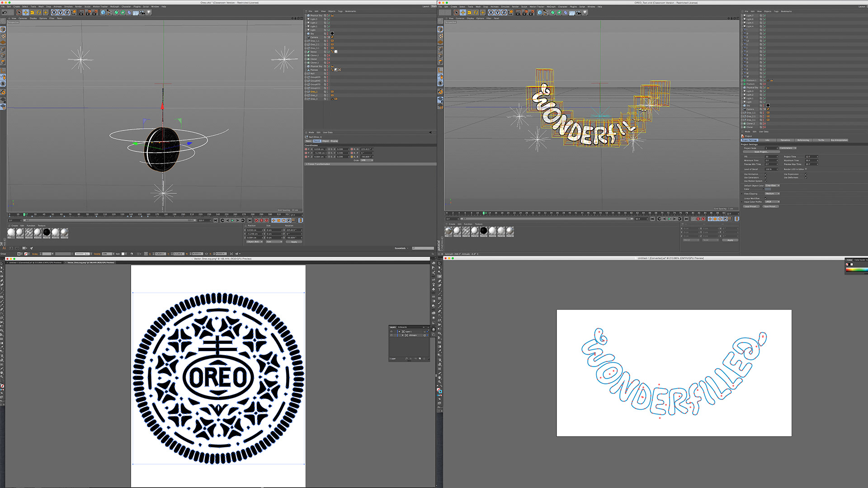Image resolution: width=868 pixels, height=488 pixels.
Task: Click Default Object Color swatch
Action: [x=768, y=189]
